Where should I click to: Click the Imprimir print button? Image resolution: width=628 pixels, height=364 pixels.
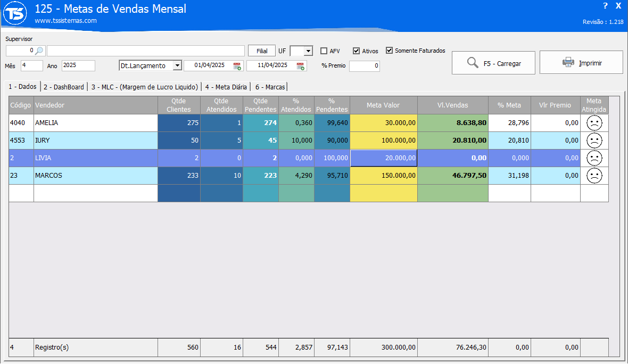click(581, 63)
